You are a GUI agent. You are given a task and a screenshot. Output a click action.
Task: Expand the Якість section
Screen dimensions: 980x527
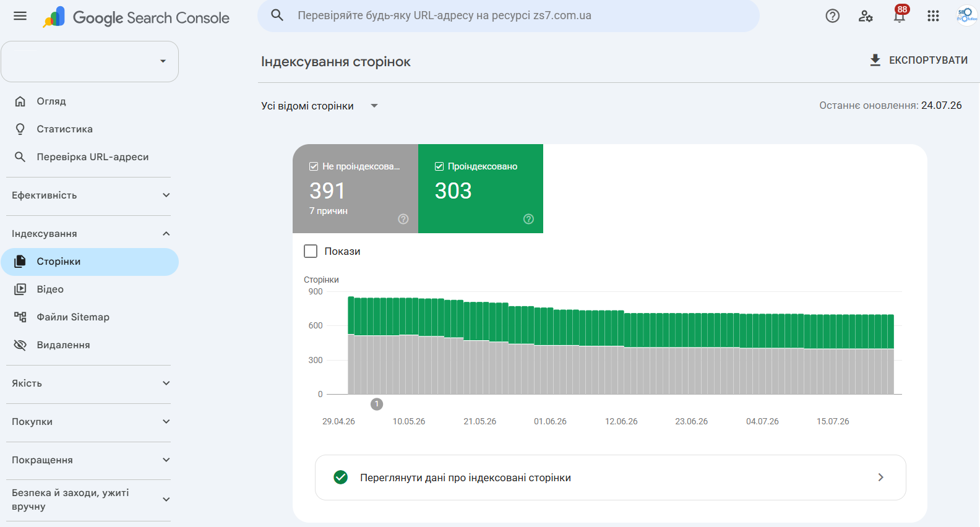pos(90,383)
